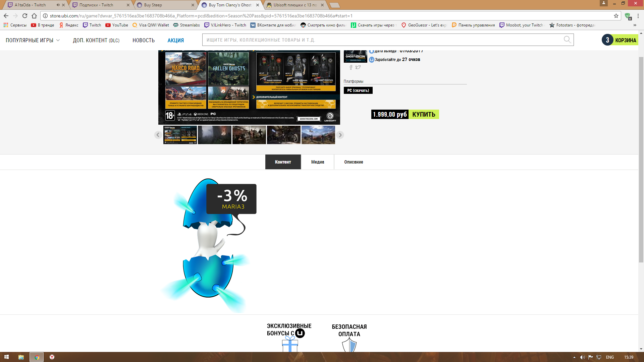
Task: Switch to the Медиа tab
Action: coord(318,162)
